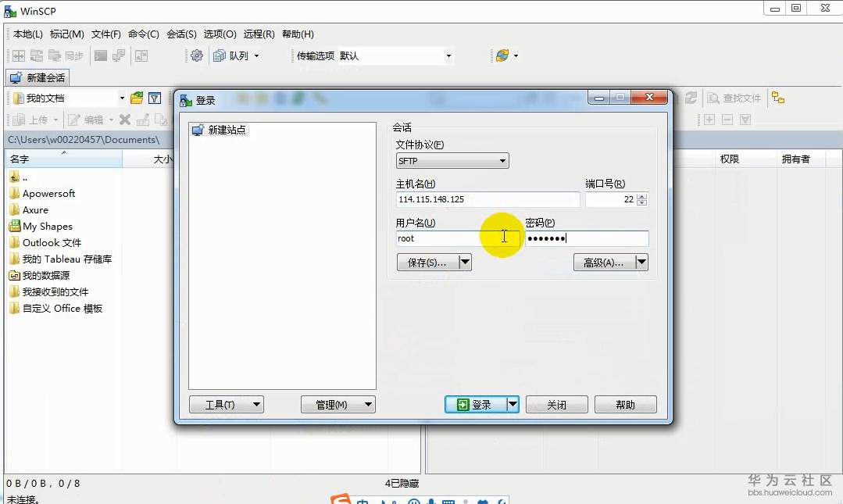Click the 用户名 username field with root

coord(458,239)
